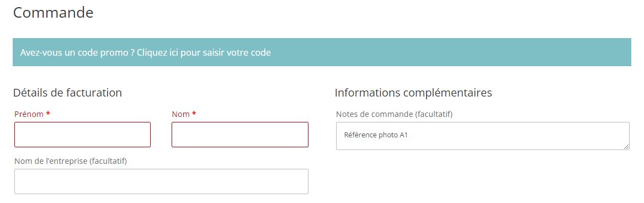Click the 'Avez-vous un code promo ?' text
Viewport: 644px width, 203px height.
tap(78, 52)
